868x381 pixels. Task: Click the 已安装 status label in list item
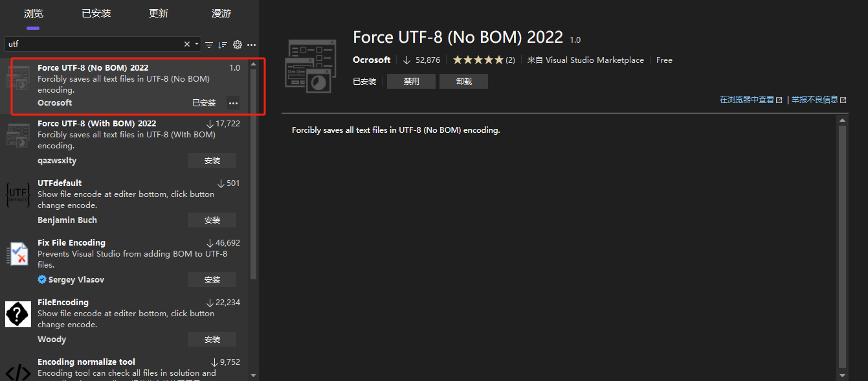(204, 103)
